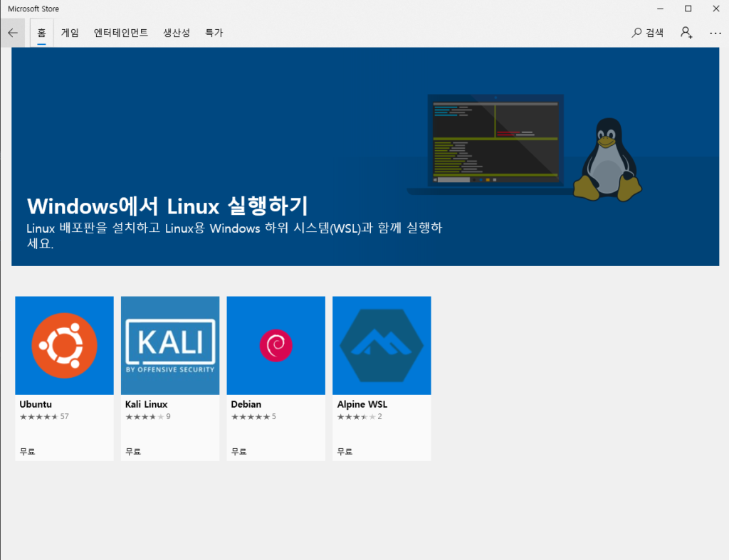The width and height of the screenshot is (729, 560).
Task: Click the Windows에서 Linux 실행하기 banner heading
Action: coord(167,206)
